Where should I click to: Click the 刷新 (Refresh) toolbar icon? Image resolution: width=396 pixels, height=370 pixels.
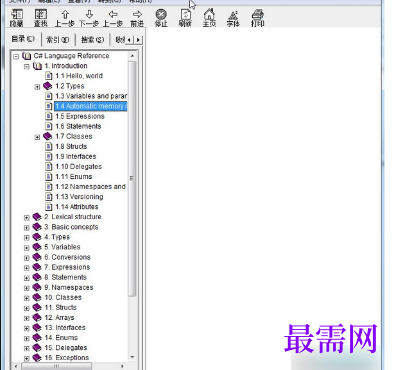185,18
